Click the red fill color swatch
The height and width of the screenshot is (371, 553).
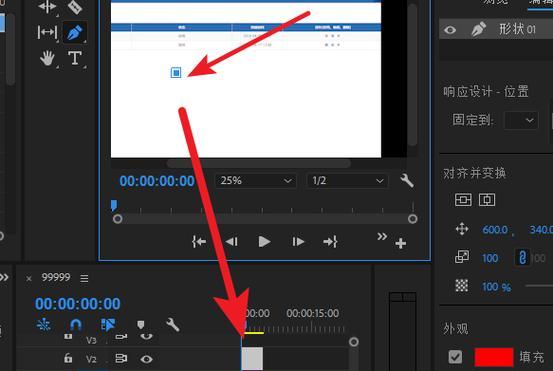click(x=494, y=357)
